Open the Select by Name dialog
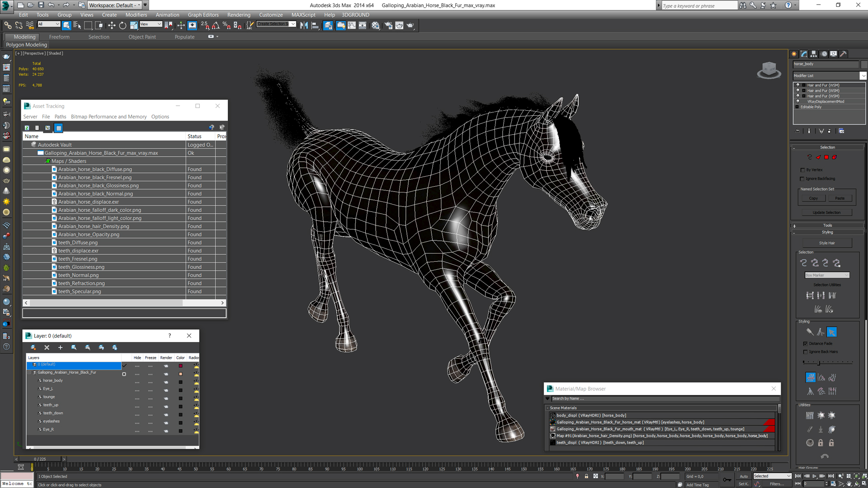The image size is (868, 488). pyautogui.click(x=77, y=25)
